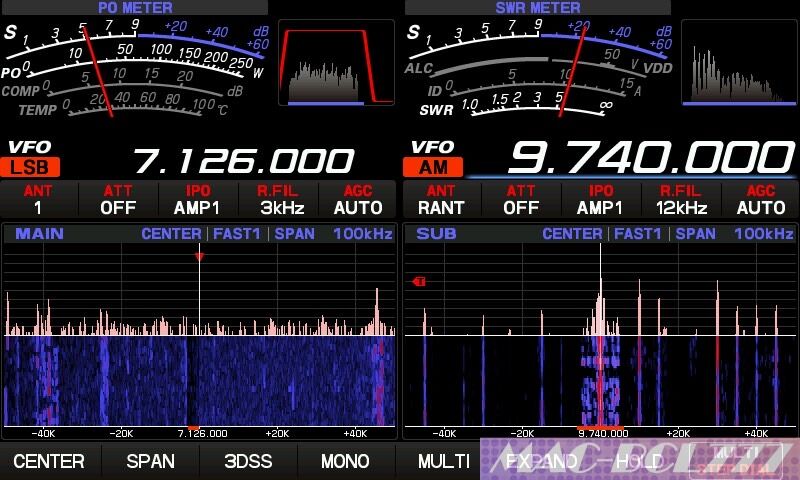This screenshot has width=800, height=480.
Task: Tap SPAN in the SUB scope header
Action: pyautogui.click(x=695, y=234)
